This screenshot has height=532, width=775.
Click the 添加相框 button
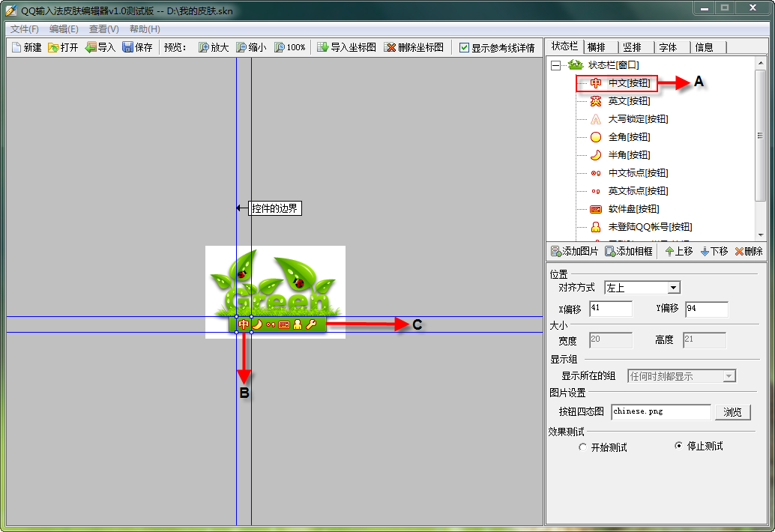[x=629, y=252]
